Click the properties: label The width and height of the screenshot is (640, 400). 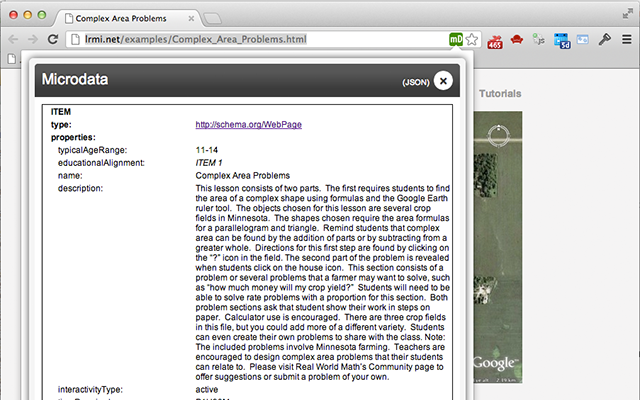click(x=73, y=138)
